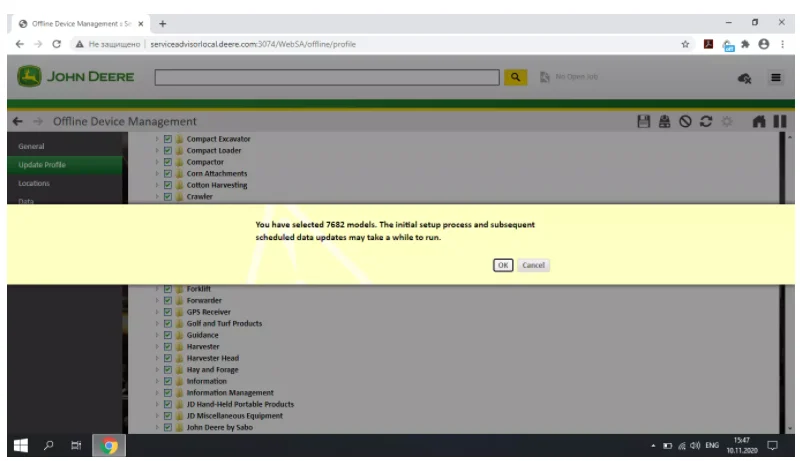Uncheck the Cotton Harvesting checkbox
The width and height of the screenshot is (800, 461).
167,185
